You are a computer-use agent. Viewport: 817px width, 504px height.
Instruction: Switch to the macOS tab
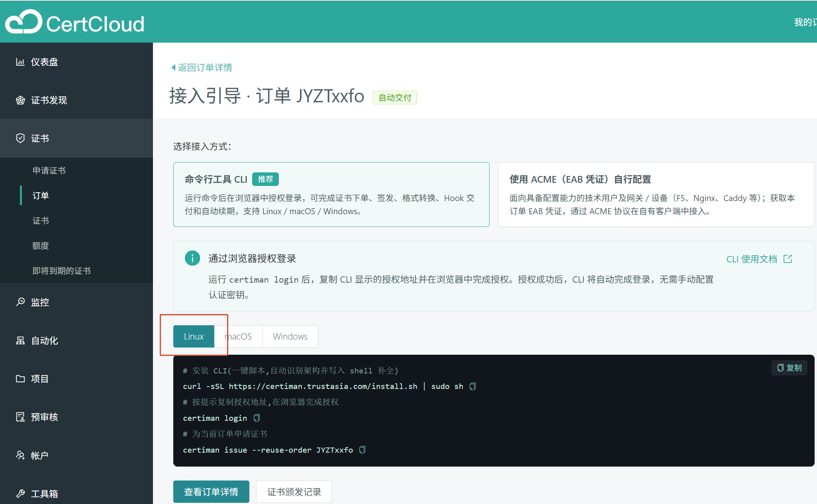(x=238, y=336)
